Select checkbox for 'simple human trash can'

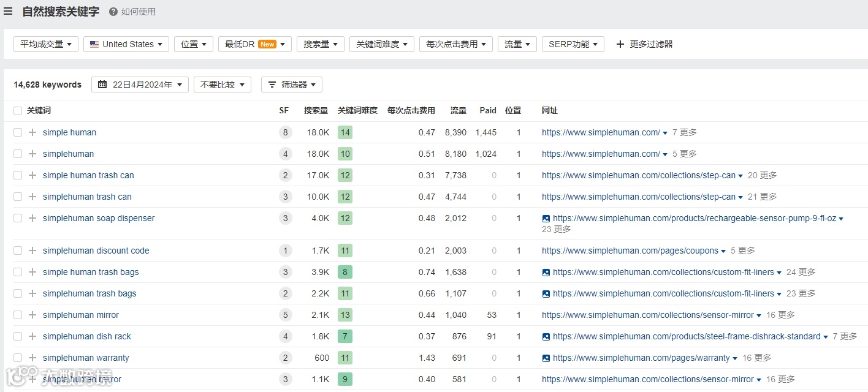18,175
